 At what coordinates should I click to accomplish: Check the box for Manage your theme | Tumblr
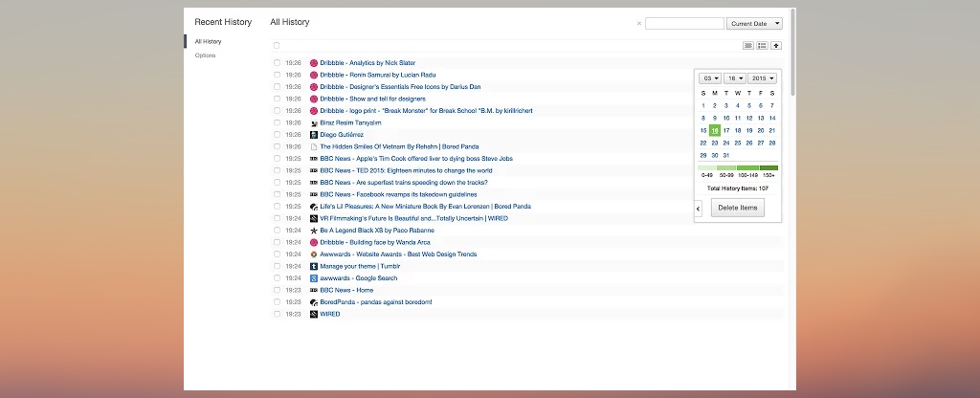277,266
